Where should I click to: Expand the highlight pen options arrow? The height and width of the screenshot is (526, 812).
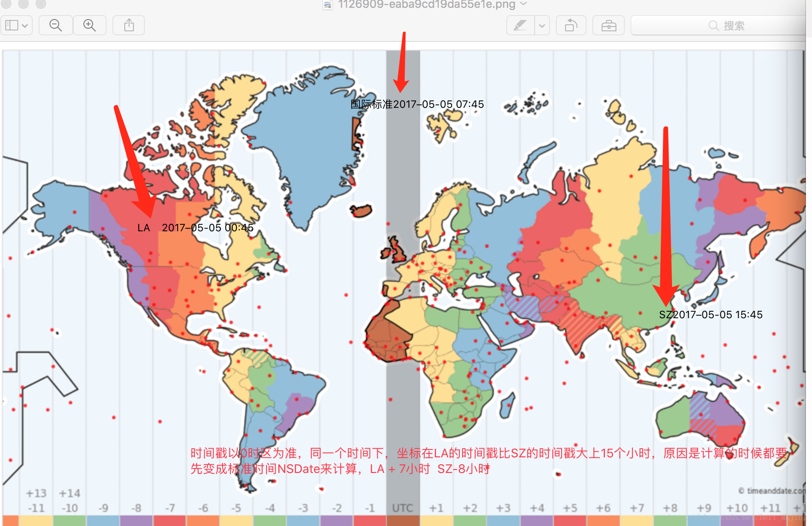pos(542,26)
